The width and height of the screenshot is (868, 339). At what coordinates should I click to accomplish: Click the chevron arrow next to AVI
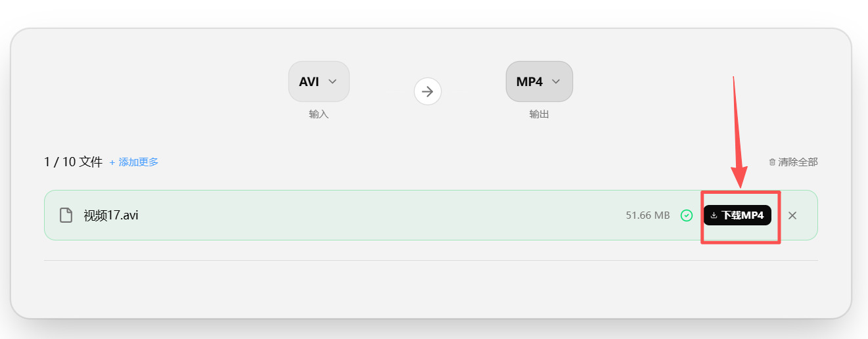tap(332, 81)
